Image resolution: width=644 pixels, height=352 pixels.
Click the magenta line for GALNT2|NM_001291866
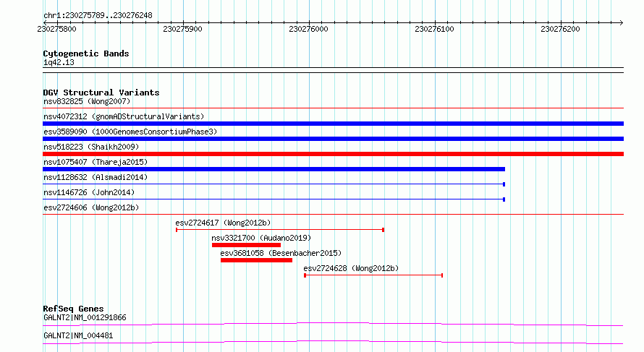click(333, 324)
